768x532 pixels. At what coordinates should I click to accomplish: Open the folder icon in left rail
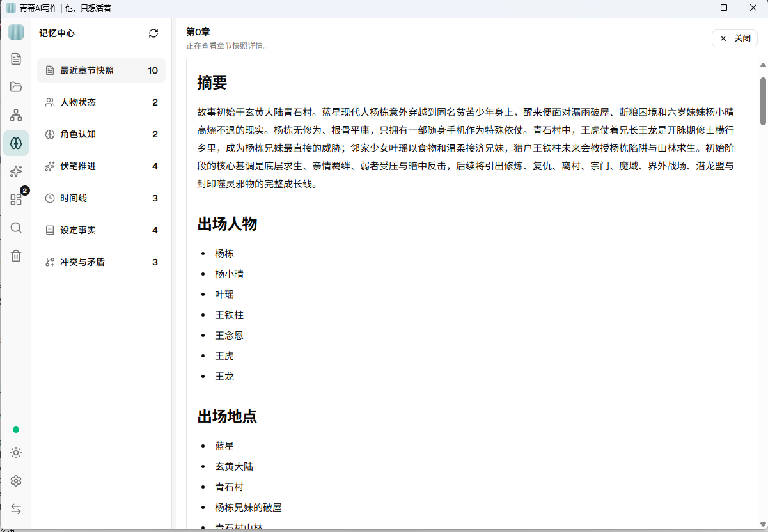tap(16, 87)
